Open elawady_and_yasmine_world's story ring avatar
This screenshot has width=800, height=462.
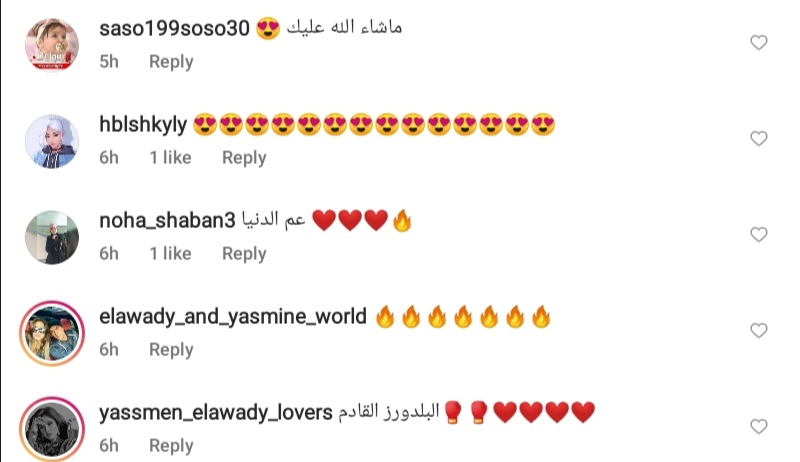pos(52,333)
